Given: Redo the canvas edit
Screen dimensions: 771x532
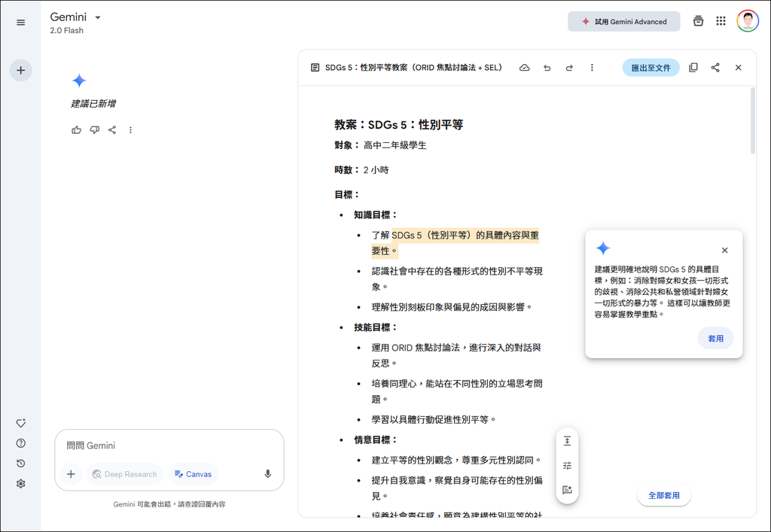Looking at the screenshot, I should point(569,68).
